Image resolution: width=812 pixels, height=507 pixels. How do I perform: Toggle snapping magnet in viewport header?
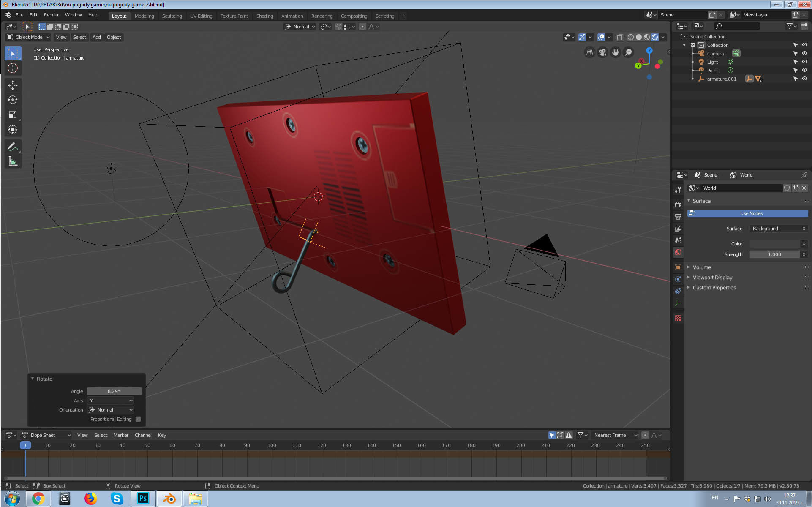point(338,27)
